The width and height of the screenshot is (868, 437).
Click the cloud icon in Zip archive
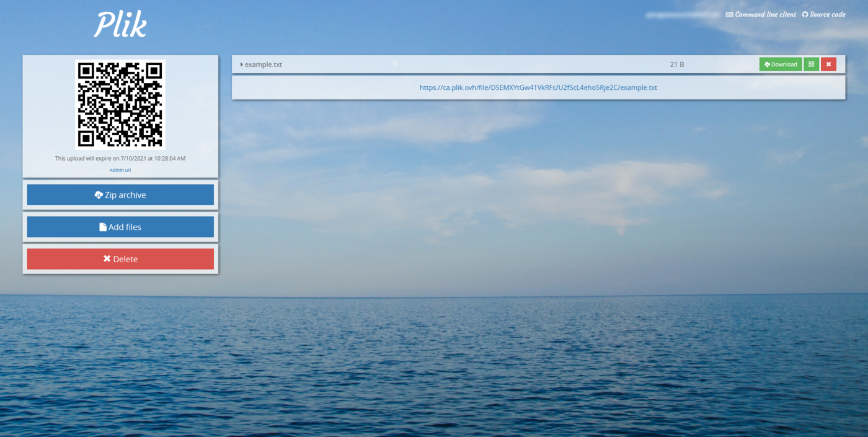click(99, 195)
